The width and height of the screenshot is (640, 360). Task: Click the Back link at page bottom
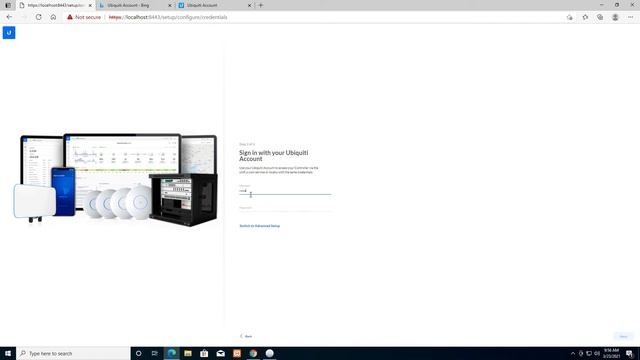246,336
